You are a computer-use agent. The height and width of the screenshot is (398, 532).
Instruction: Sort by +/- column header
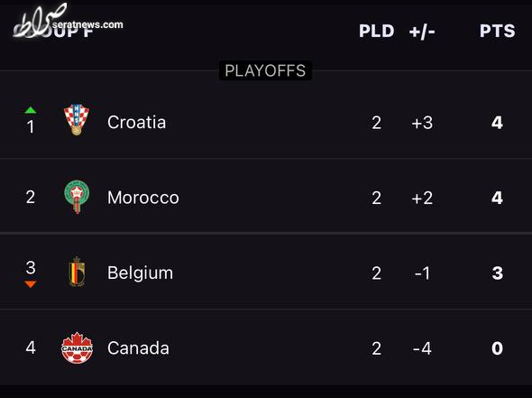(x=422, y=32)
